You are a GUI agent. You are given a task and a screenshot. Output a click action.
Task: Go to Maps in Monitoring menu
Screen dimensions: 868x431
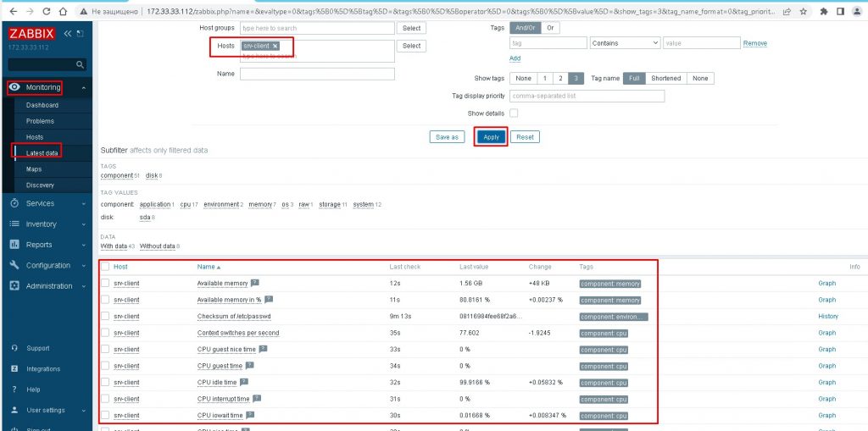(x=34, y=169)
